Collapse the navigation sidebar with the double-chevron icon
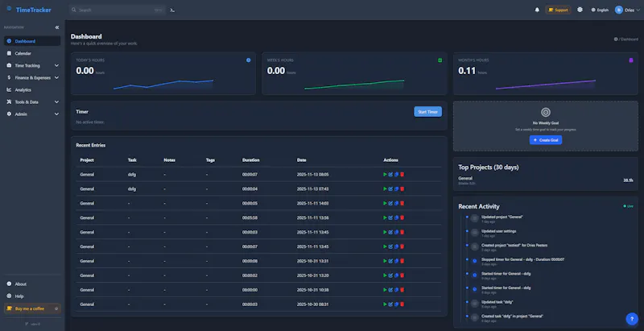This screenshot has width=644, height=331. coord(56,27)
